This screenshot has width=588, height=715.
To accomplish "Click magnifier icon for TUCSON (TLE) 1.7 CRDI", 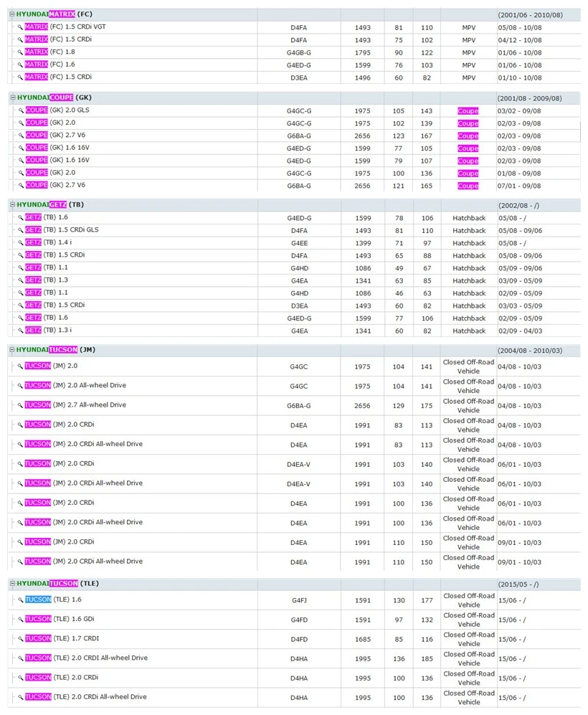I will pyautogui.click(x=21, y=639).
